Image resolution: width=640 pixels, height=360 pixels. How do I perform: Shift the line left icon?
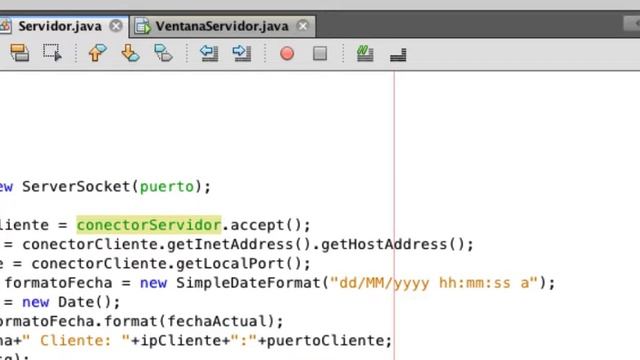coord(209,53)
